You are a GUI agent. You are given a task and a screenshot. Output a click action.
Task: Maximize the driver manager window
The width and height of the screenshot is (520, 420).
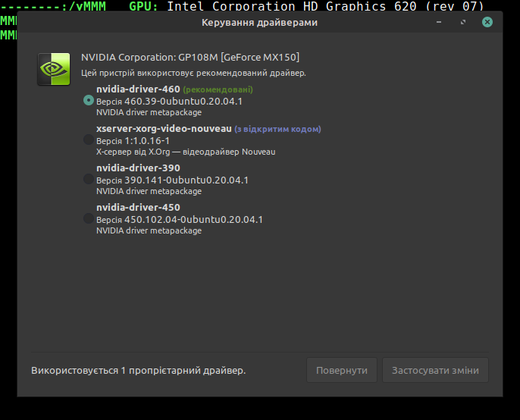[x=463, y=22]
